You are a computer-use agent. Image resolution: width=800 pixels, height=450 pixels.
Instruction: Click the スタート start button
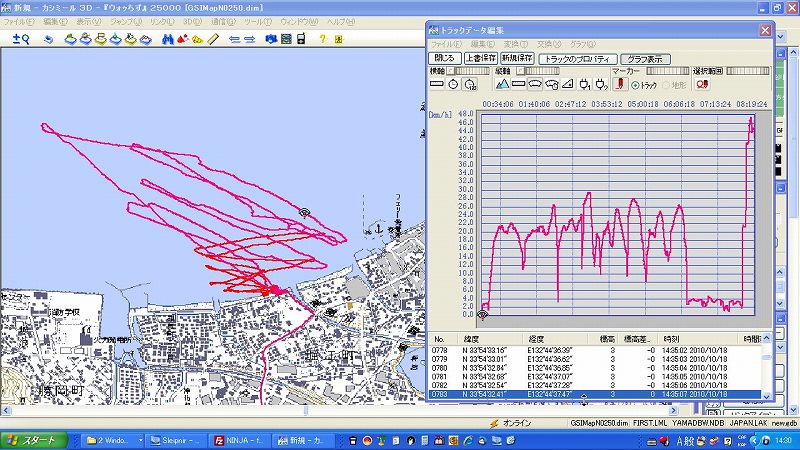(34, 440)
